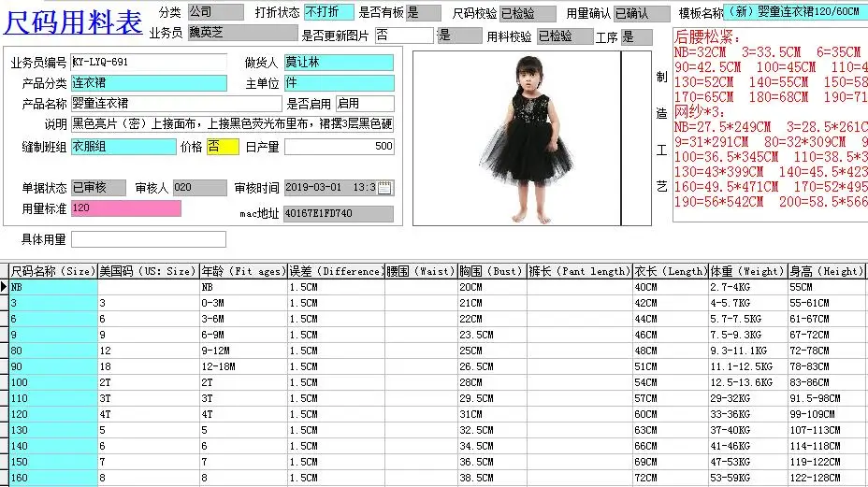Click the 业务员编号 field KY-LYQ-691
Image resolution: width=868 pixels, height=487 pixels.
(x=149, y=62)
